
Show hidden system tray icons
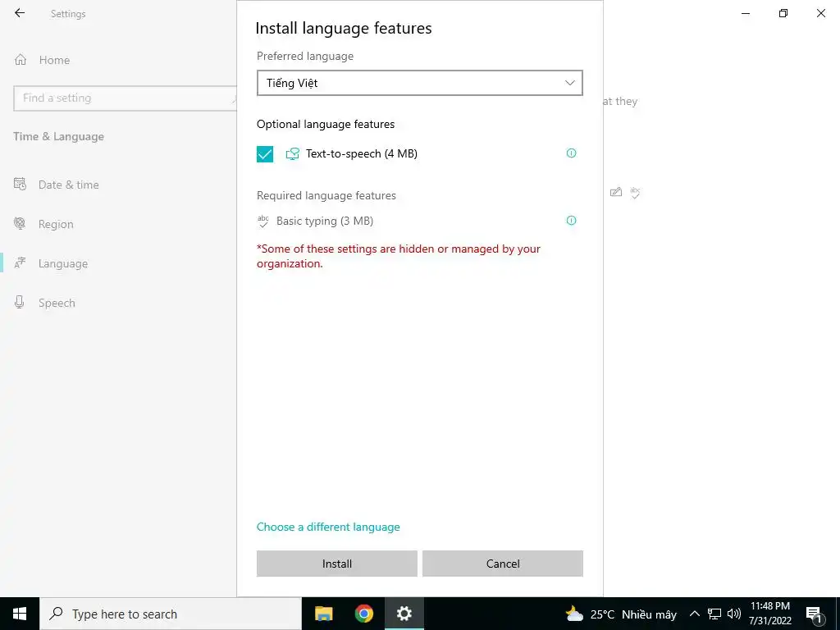(x=694, y=614)
